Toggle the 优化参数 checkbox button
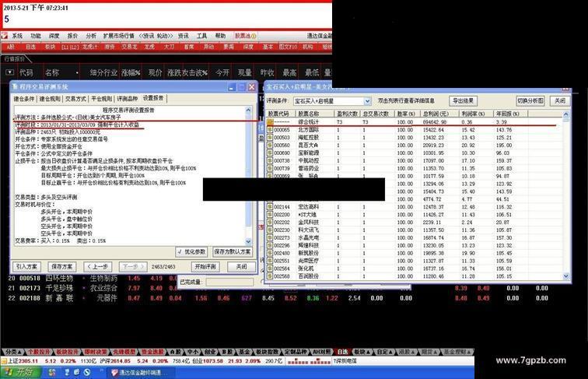588x379 pixels. (191, 251)
